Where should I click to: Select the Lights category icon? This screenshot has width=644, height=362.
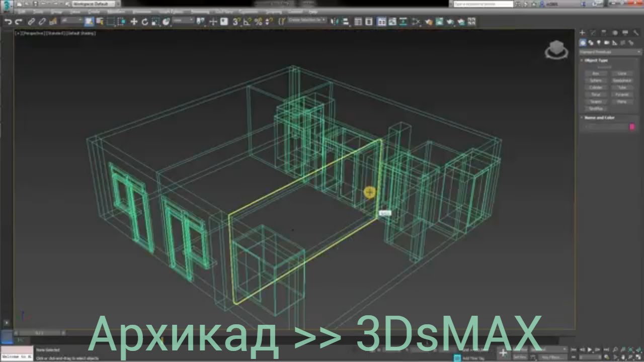pyautogui.click(x=599, y=43)
